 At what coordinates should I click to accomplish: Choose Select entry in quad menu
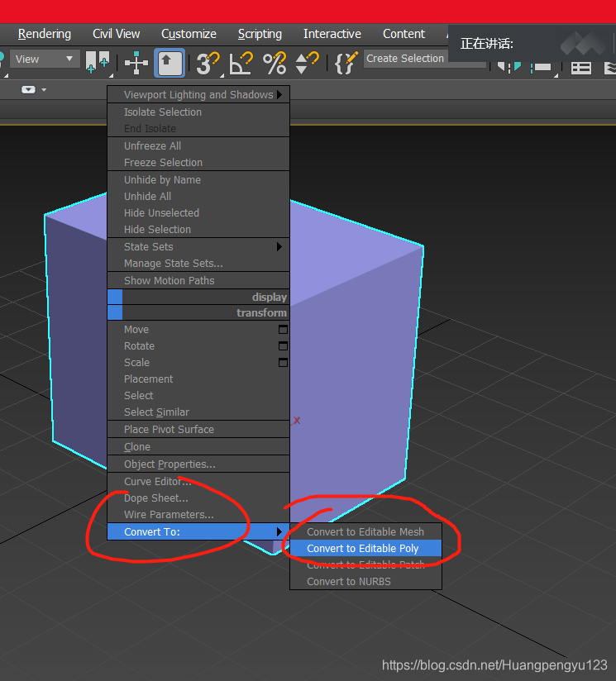198,396
